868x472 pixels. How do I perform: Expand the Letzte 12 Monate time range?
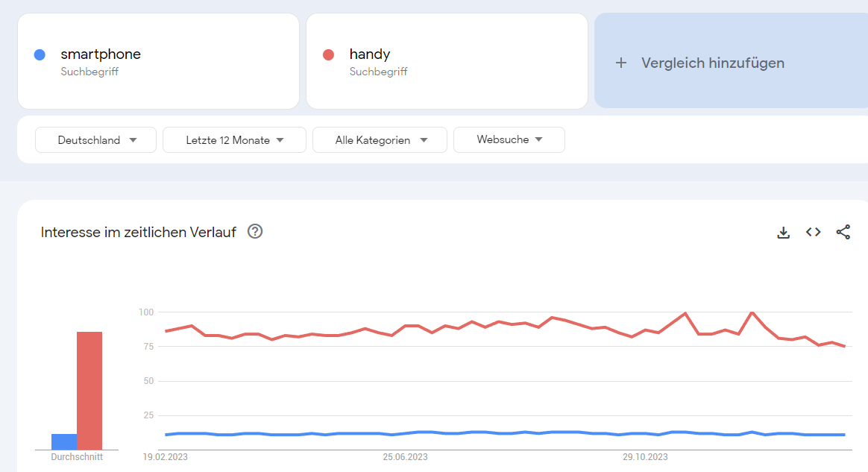[x=234, y=140]
